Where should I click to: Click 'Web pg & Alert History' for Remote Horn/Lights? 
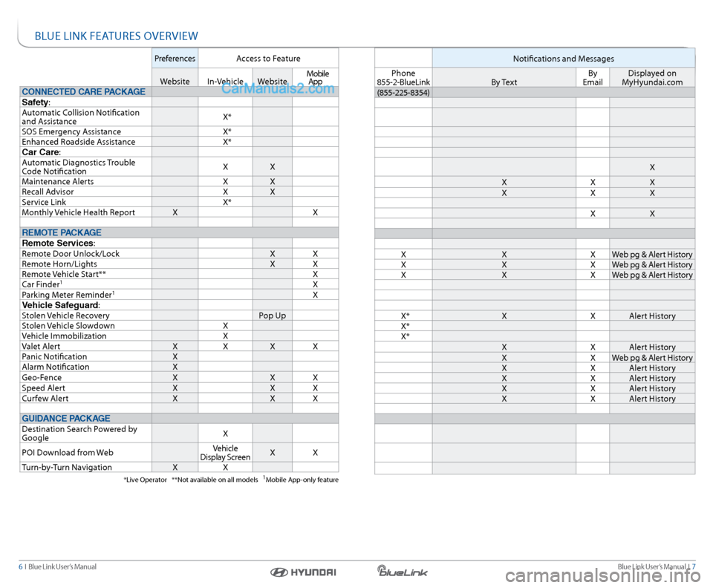coord(652,265)
